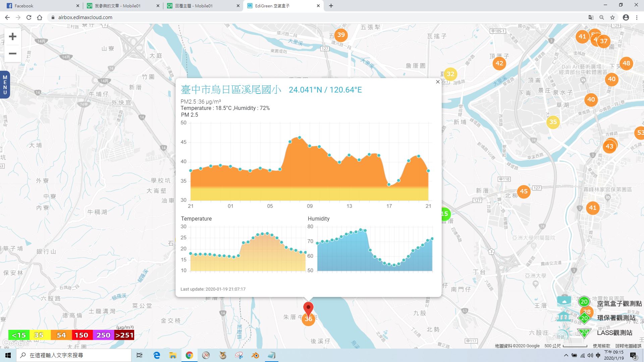644x362 pixels.
Task: Open the Windows Start menu
Action: click(8, 355)
